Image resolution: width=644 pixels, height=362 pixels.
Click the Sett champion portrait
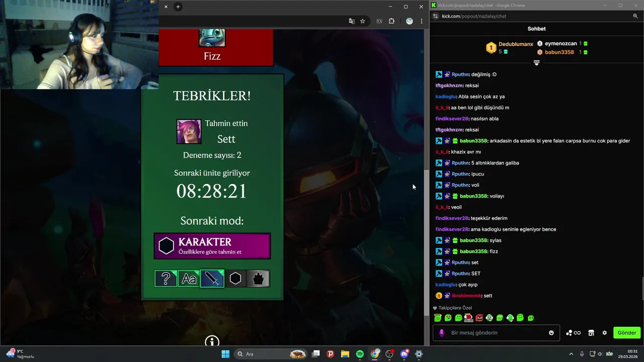coord(189,132)
